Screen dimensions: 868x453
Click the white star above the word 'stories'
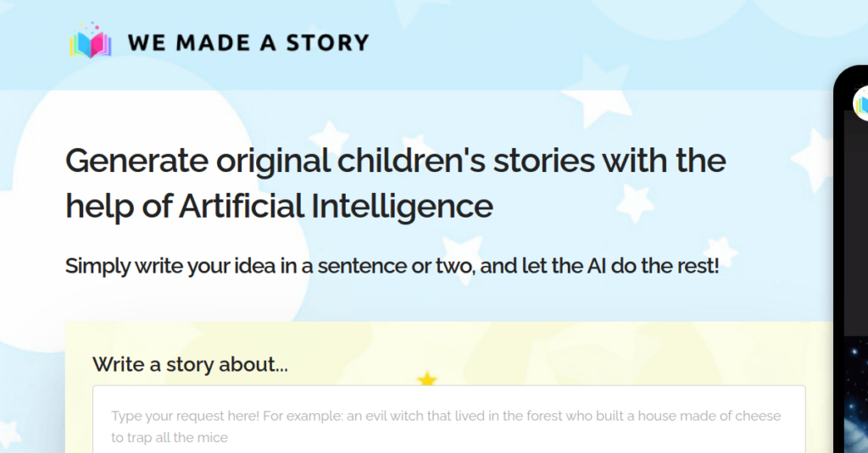pyautogui.click(x=328, y=135)
